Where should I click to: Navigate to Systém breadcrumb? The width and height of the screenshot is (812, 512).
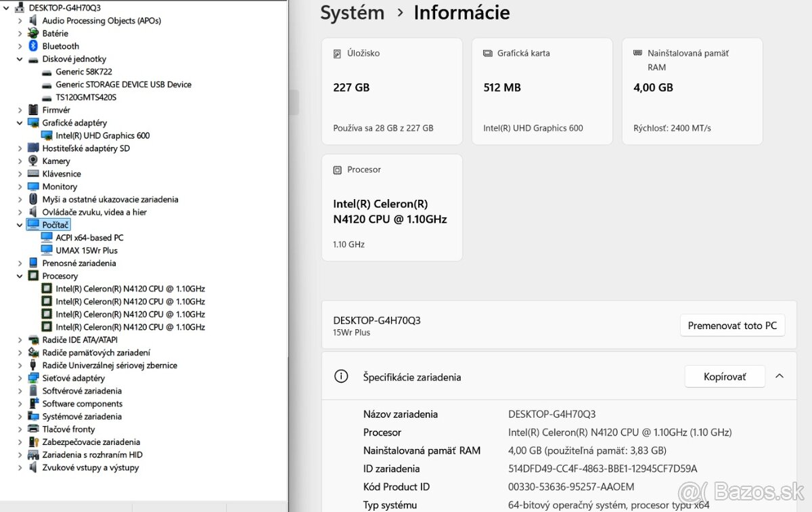click(352, 13)
